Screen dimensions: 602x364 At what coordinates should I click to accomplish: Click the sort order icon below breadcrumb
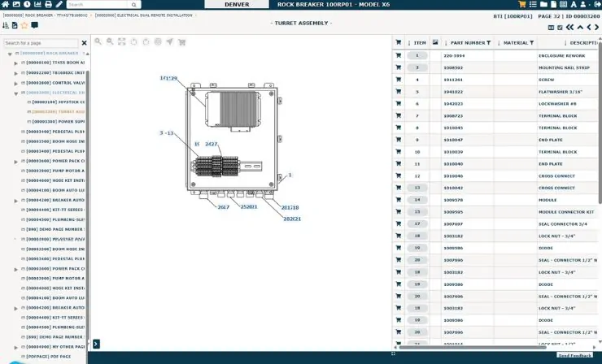(6, 25)
